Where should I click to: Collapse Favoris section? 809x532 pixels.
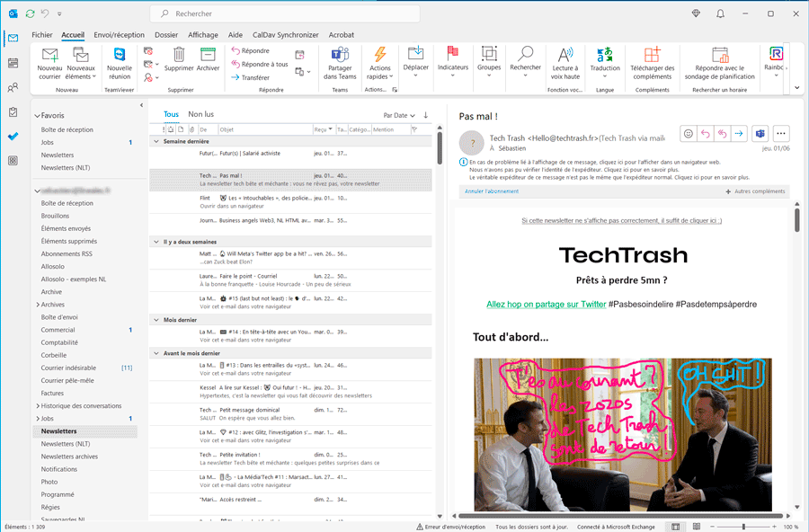(37, 116)
